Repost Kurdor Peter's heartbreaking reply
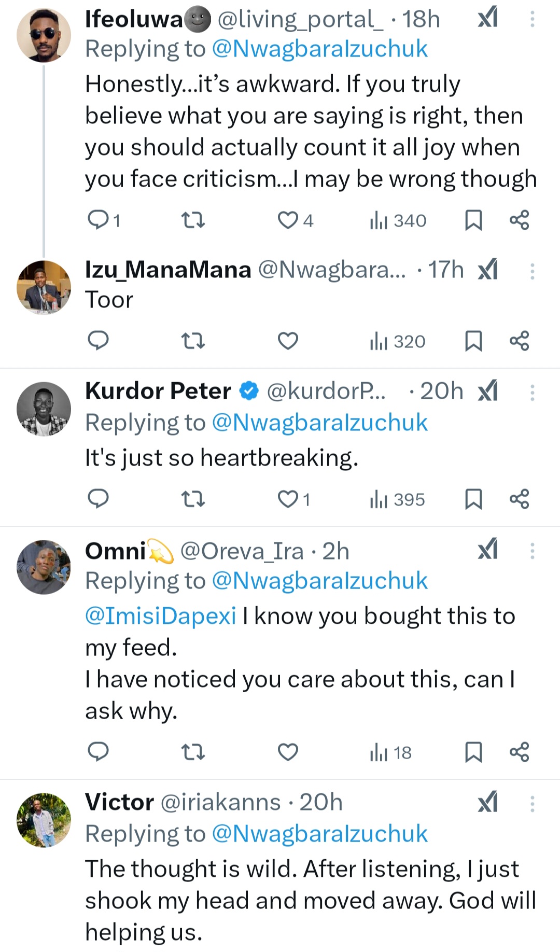The width and height of the screenshot is (560, 952). point(193,499)
